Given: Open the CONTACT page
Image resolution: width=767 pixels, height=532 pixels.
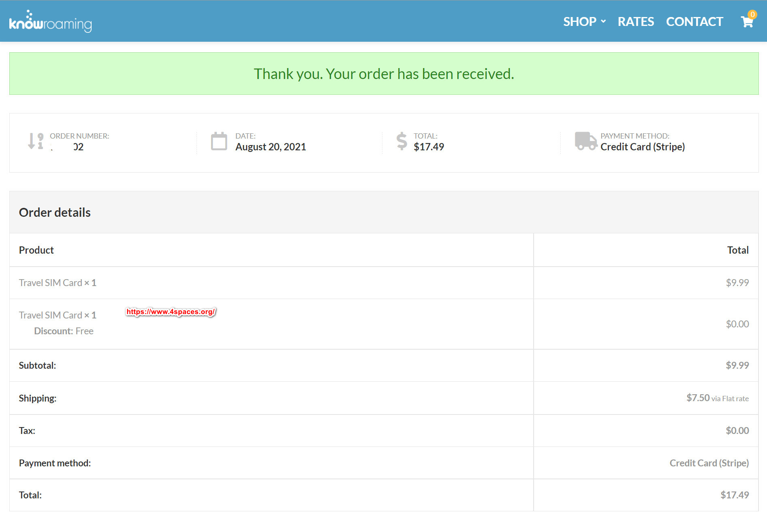Looking at the screenshot, I should click(694, 21).
